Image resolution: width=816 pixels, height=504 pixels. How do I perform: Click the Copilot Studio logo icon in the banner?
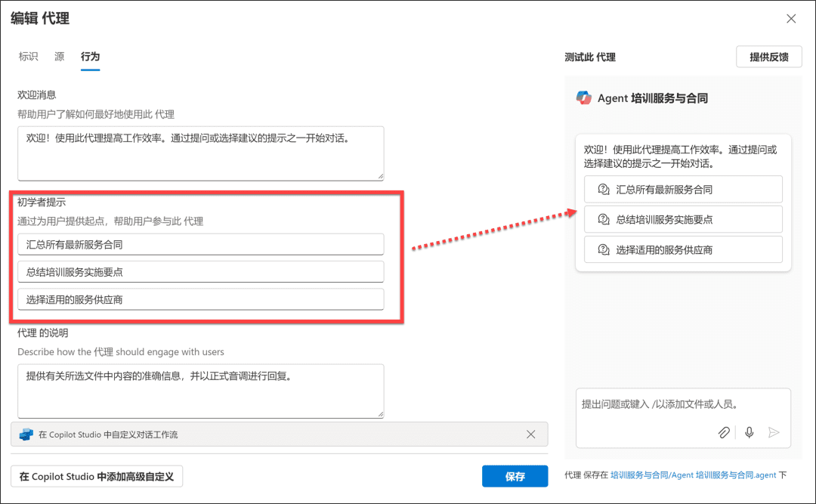click(x=26, y=434)
